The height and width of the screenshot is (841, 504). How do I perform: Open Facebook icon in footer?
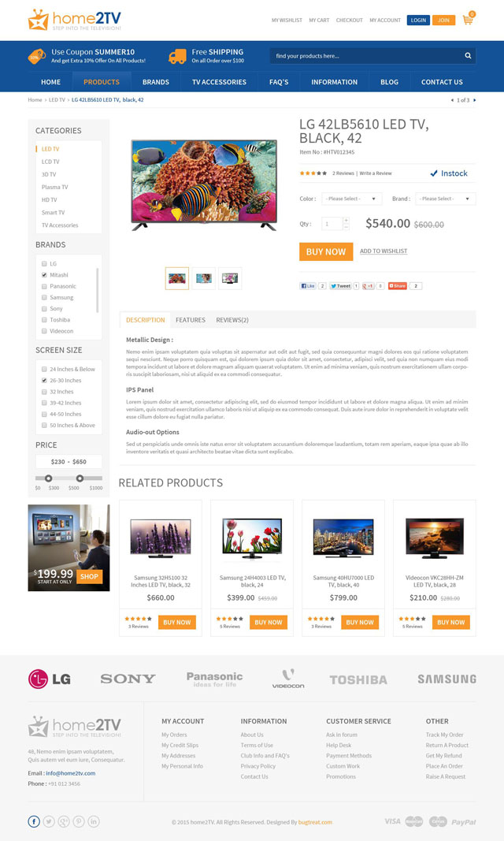(x=34, y=821)
